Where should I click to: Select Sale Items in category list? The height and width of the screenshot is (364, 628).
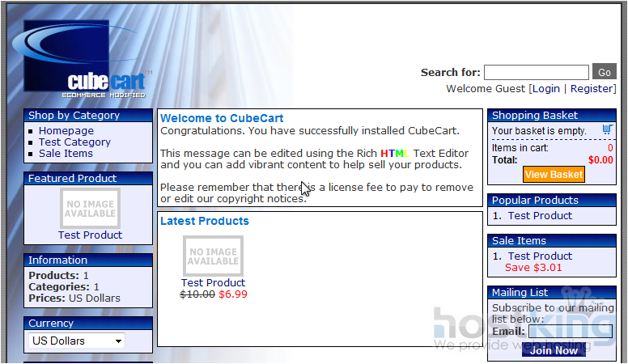[66, 153]
